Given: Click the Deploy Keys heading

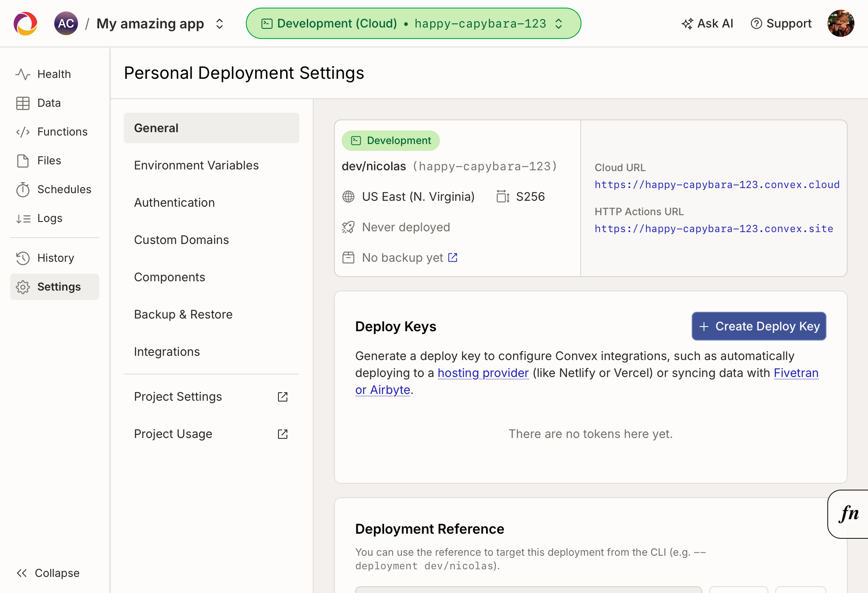Looking at the screenshot, I should 396,327.
